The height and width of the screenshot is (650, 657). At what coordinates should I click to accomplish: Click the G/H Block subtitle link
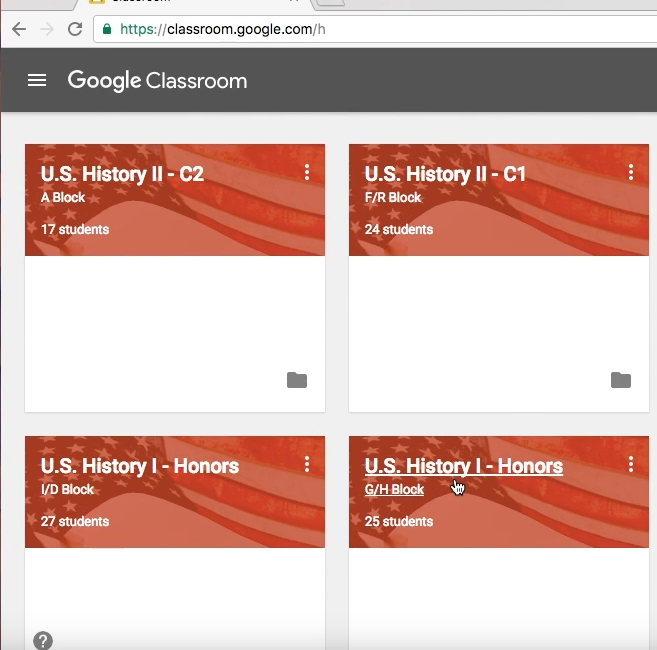[x=394, y=490]
